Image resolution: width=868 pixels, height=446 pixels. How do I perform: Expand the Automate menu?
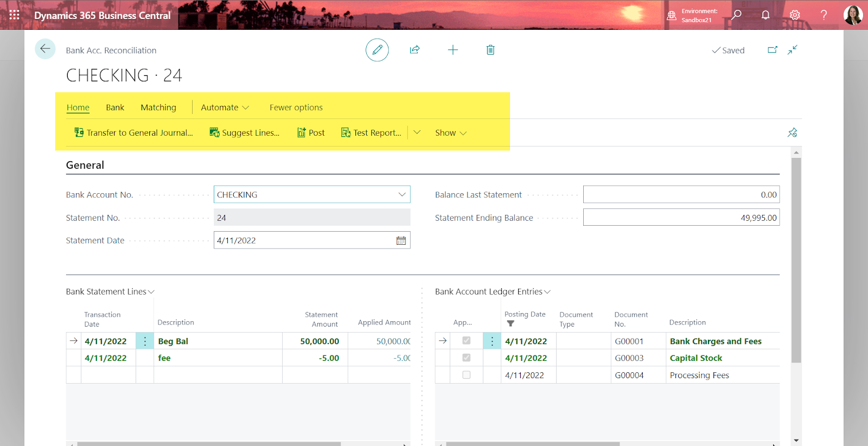tap(225, 107)
